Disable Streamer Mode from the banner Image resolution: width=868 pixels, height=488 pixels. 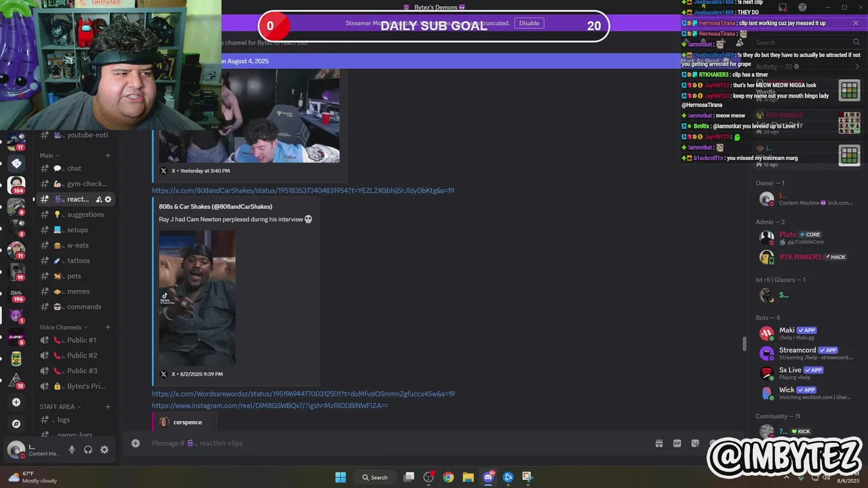(x=529, y=23)
